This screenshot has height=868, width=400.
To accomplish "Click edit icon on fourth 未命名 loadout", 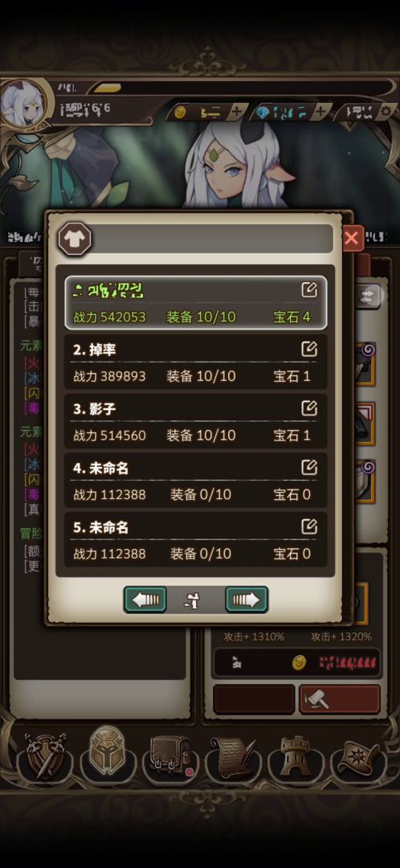I will pyautogui.click(x=308, y=467).
